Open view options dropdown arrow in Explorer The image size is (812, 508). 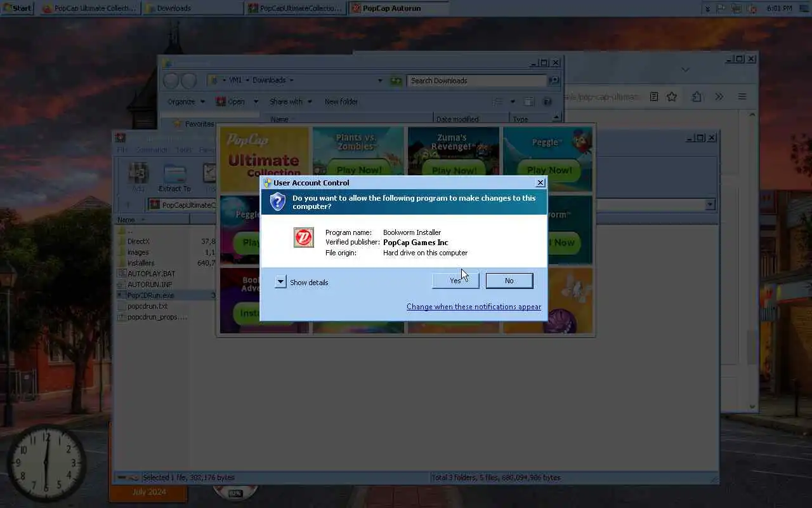[x=513, y=102]
